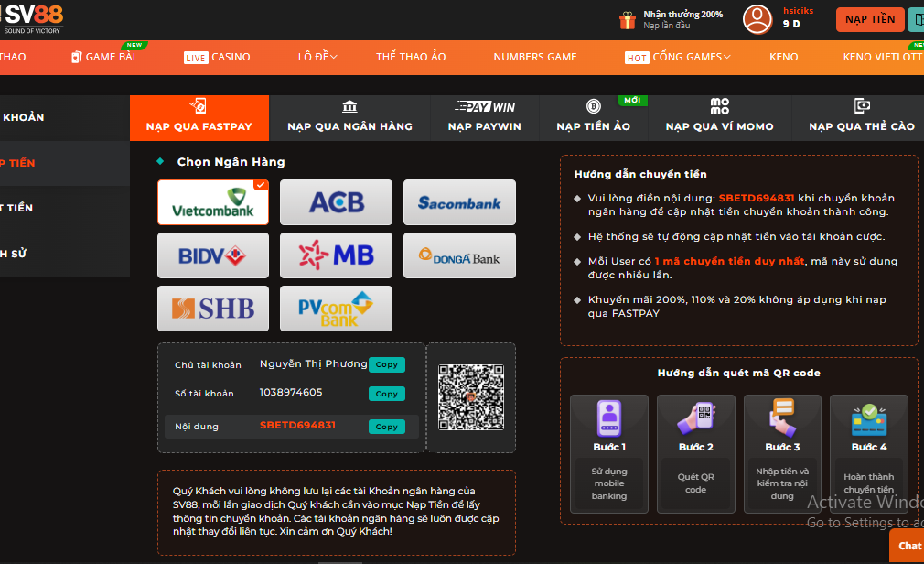The height and width of the screenshot is (564, 924).
Task: Click 'Chủ tài khoản' label
Action: 208,365
